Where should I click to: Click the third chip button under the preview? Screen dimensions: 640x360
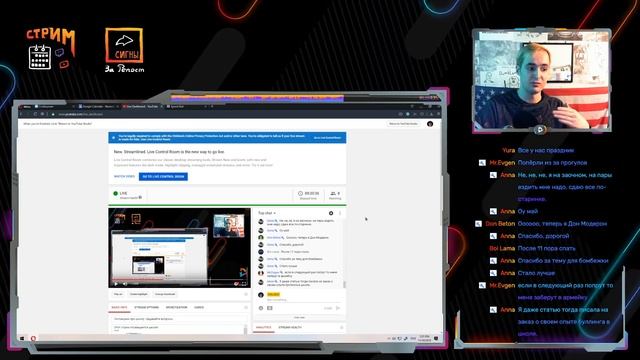(x=165, y=294)
